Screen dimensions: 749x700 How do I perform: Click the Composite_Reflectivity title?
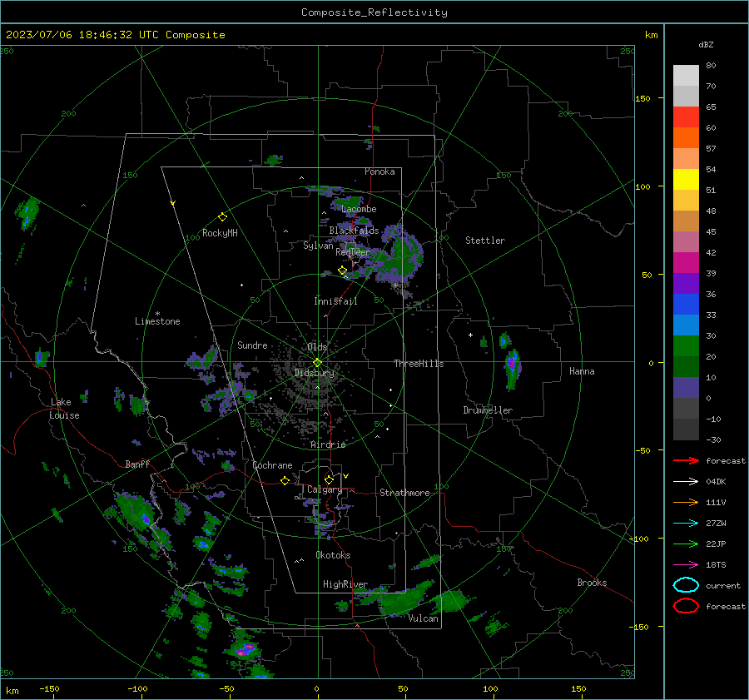click(x=374, y=12)
